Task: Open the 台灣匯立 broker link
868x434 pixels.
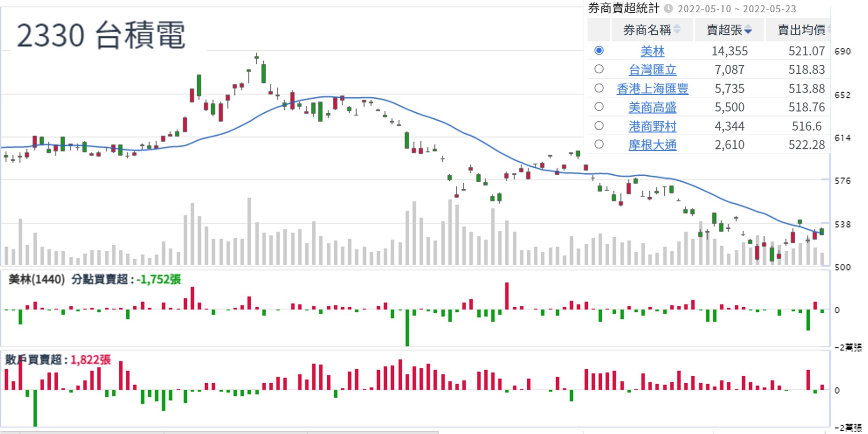Action: [x=653, y=70]
